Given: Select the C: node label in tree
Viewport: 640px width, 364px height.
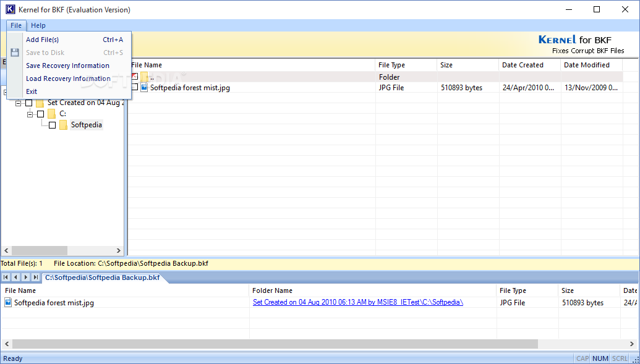Looking at the screenshot, I should tap(63, 114).
